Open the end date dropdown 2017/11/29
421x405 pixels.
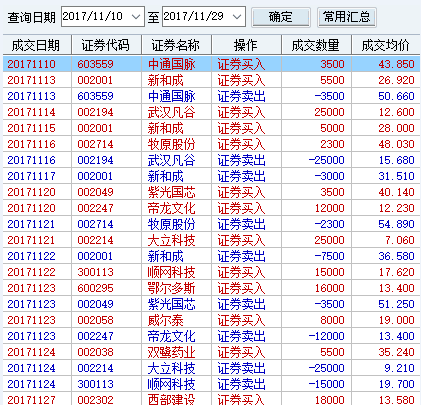tap(237, 16)
